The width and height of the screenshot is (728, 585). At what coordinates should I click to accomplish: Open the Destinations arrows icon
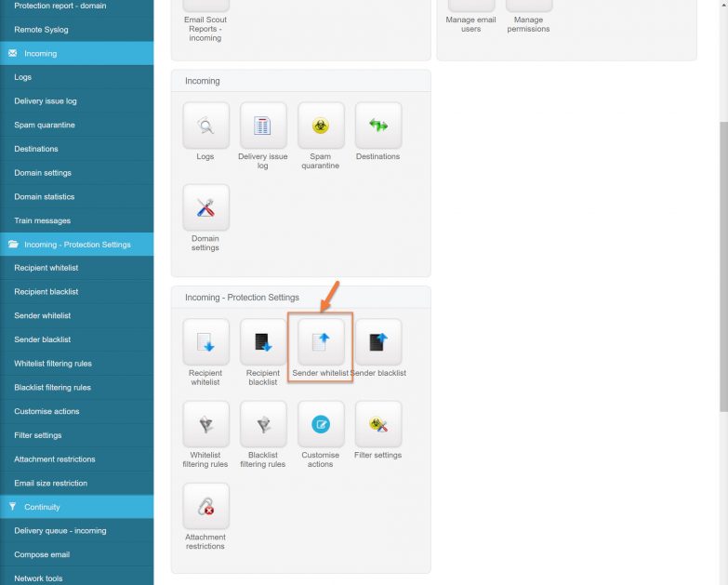[x=378, y=126]
